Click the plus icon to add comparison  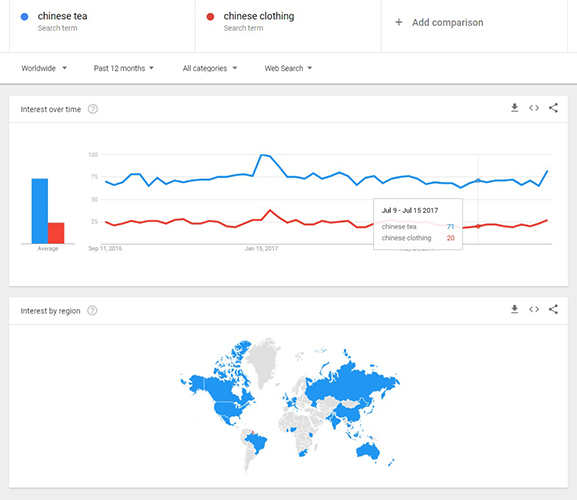tap(399, 22)
